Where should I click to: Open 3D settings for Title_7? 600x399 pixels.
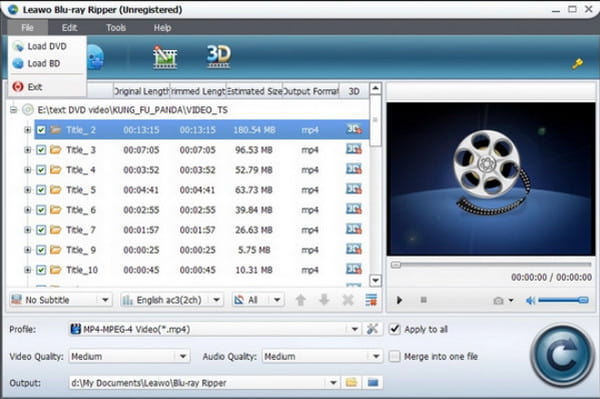coord(354,229)
